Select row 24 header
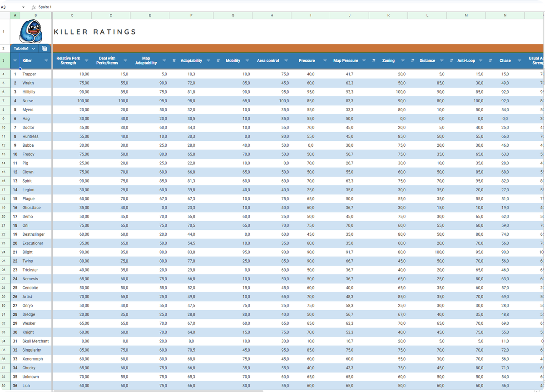This screenshot has height=392, width=545. click(x=3, y=252)
